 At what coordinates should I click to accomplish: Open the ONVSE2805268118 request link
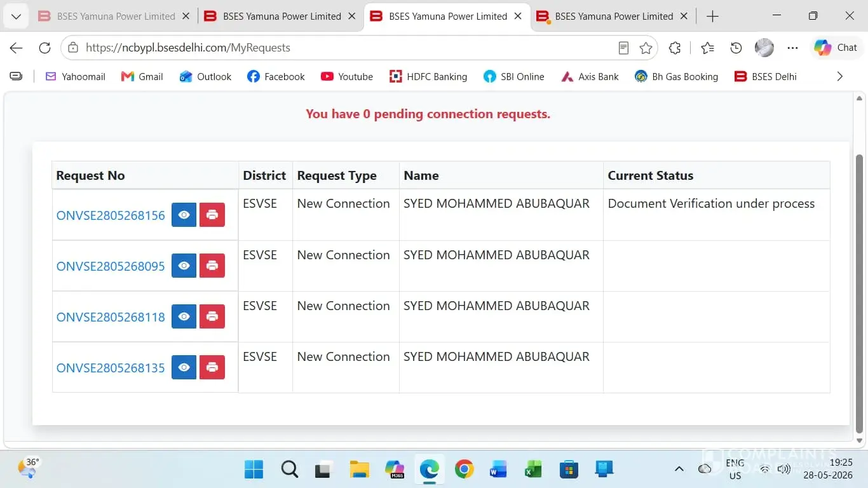point(111,317)
